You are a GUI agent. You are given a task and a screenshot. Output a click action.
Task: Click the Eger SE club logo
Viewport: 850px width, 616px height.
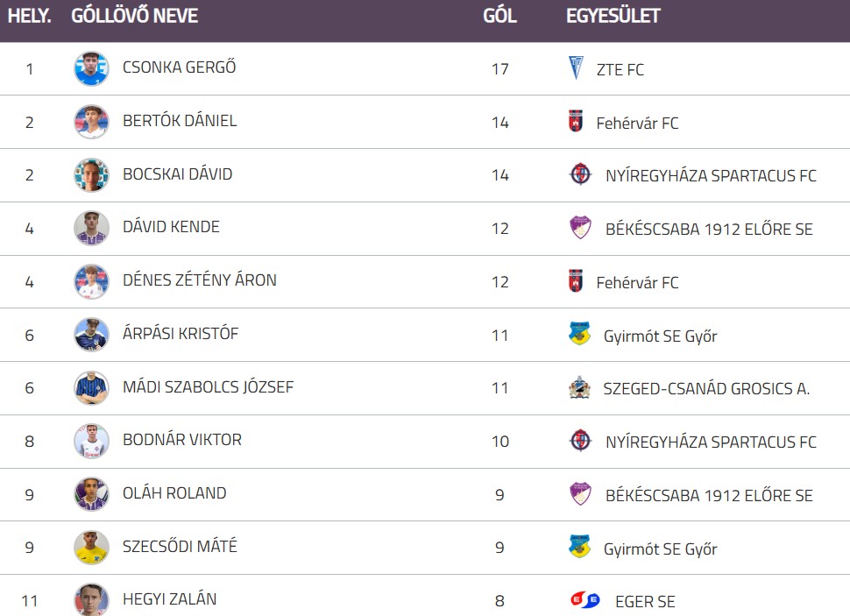point(584,599)
